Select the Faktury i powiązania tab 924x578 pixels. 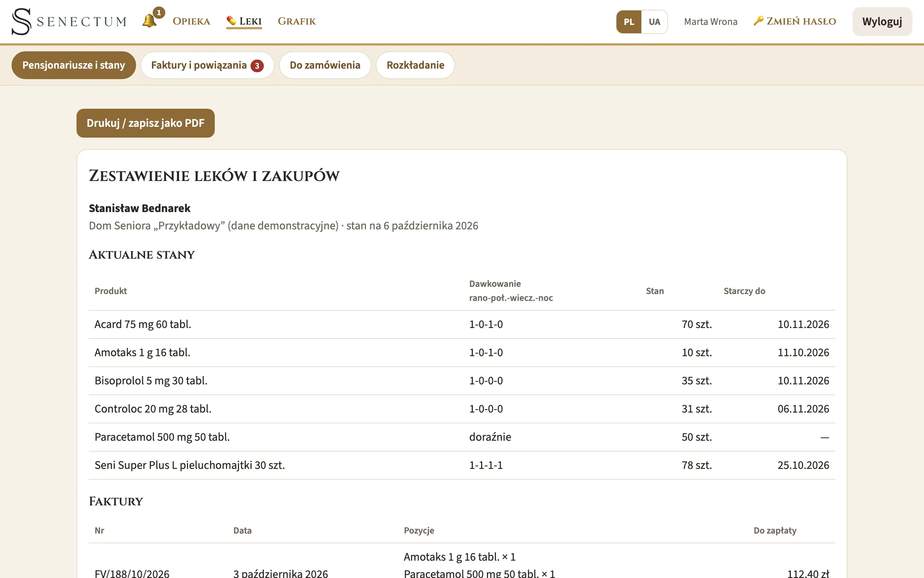pyautogui.click(x=207, y=65)
